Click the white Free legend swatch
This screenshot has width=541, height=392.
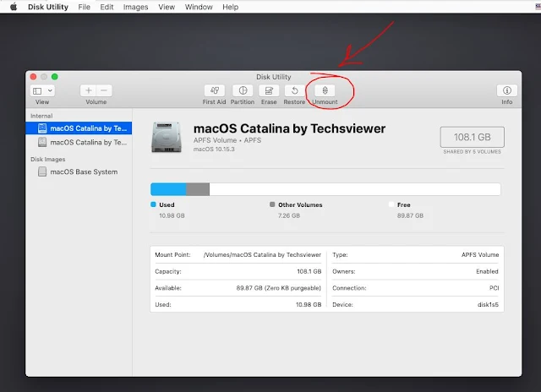391,204
